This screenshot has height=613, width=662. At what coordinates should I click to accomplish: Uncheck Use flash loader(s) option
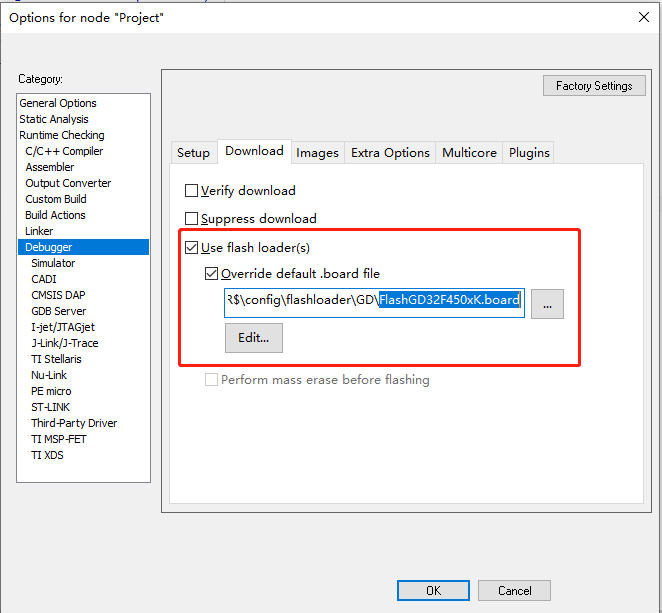(192, 247)
